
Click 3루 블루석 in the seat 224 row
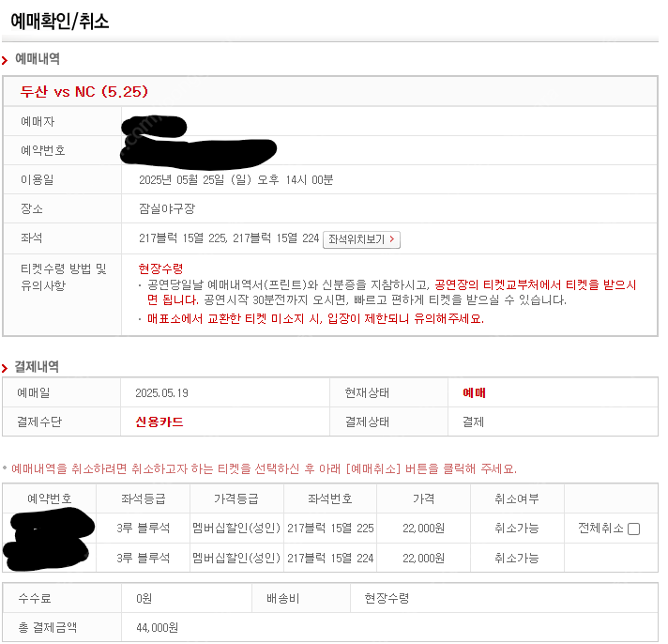point(144,558)
